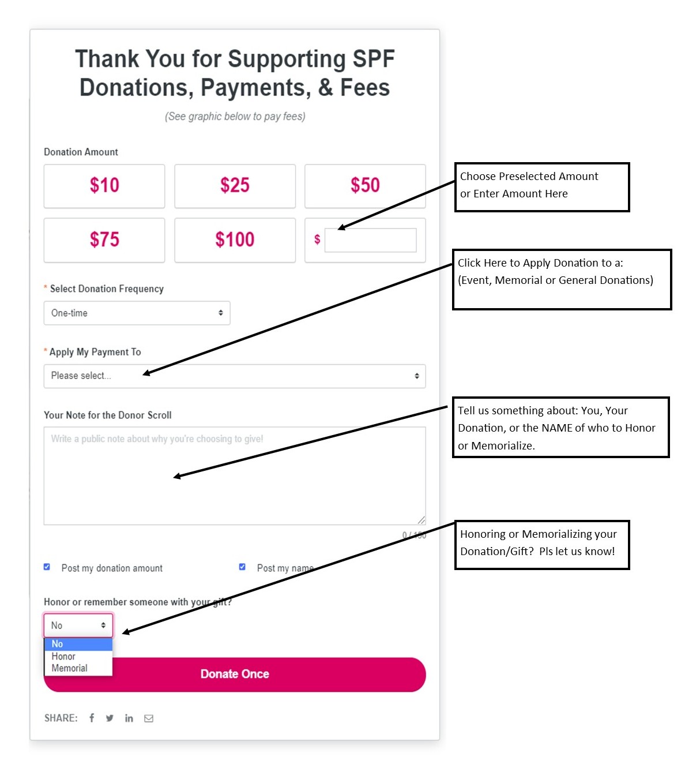Pick the $25 donation amount
This screenshot has height=768, width=700.
click(x=235, y=186)
